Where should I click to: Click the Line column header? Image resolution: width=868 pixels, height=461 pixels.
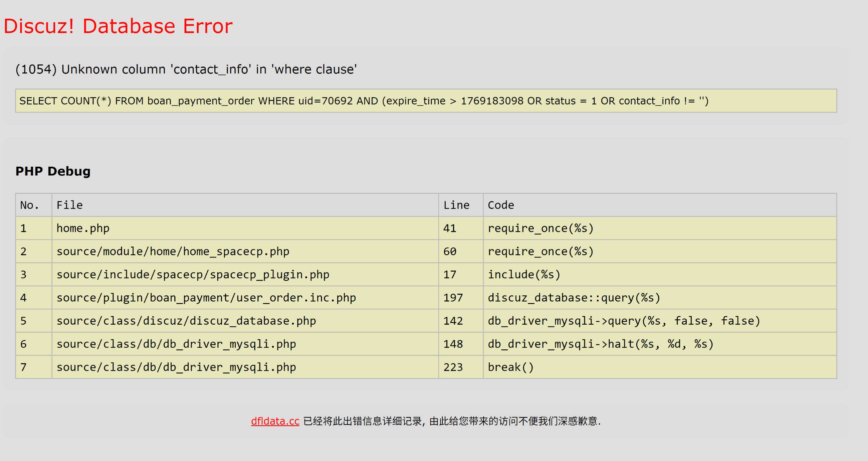click(x=456, y=205)
